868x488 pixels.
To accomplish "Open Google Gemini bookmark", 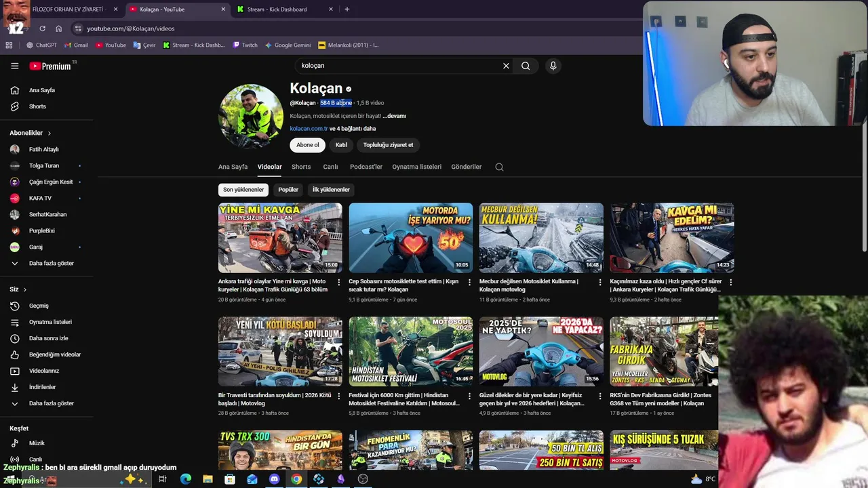I will click(x=288, y=45).
